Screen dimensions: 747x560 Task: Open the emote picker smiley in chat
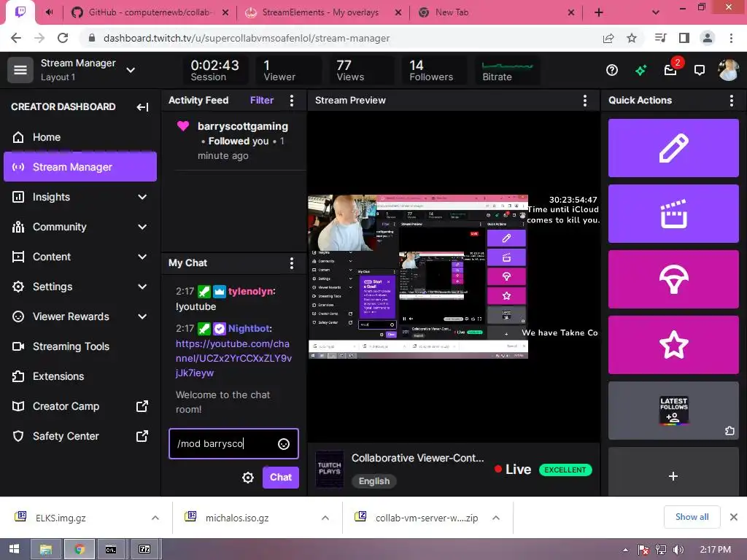(284, 444)
